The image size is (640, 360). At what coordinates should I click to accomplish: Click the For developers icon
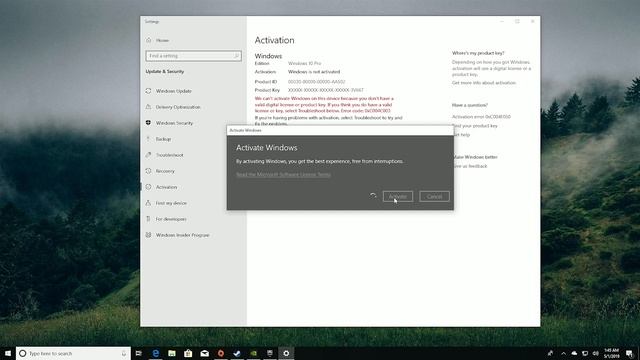[148, 219]
